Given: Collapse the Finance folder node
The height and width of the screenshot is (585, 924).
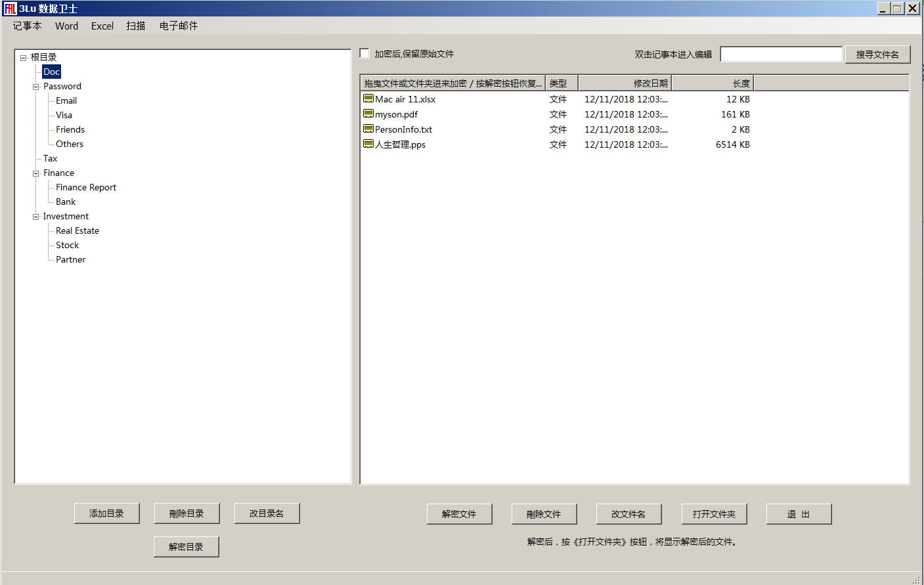Looking at the screenshot, I should 36,173.
